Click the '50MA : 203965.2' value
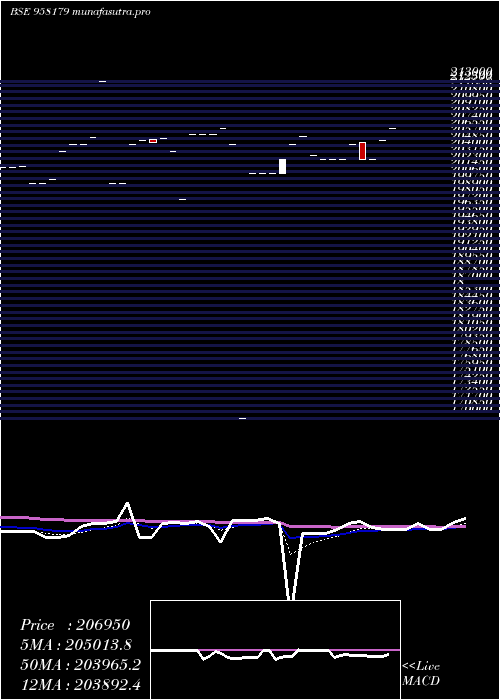This screenshot has height=700, width=500. [x=80, y=665]
